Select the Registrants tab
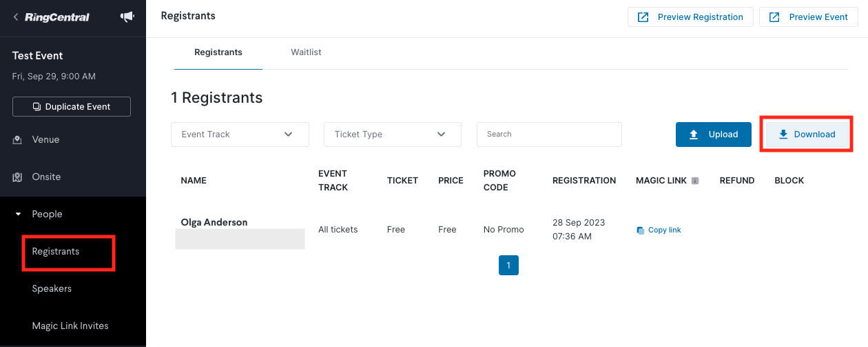Screen dimensions: 868x347 218,52
